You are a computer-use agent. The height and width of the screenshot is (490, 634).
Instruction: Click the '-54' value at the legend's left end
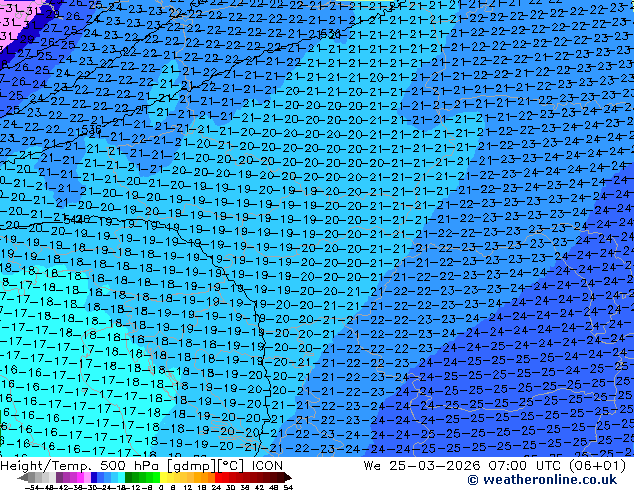click(x=32, y=487)
